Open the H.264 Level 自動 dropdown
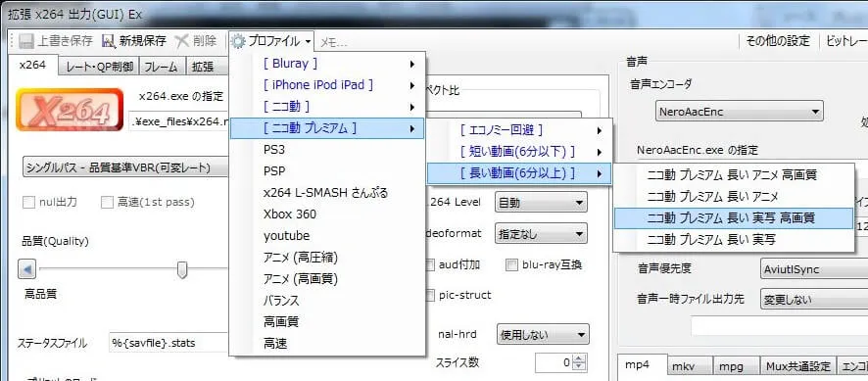Viewport: 868px width, 381px height. click(540, 203)
